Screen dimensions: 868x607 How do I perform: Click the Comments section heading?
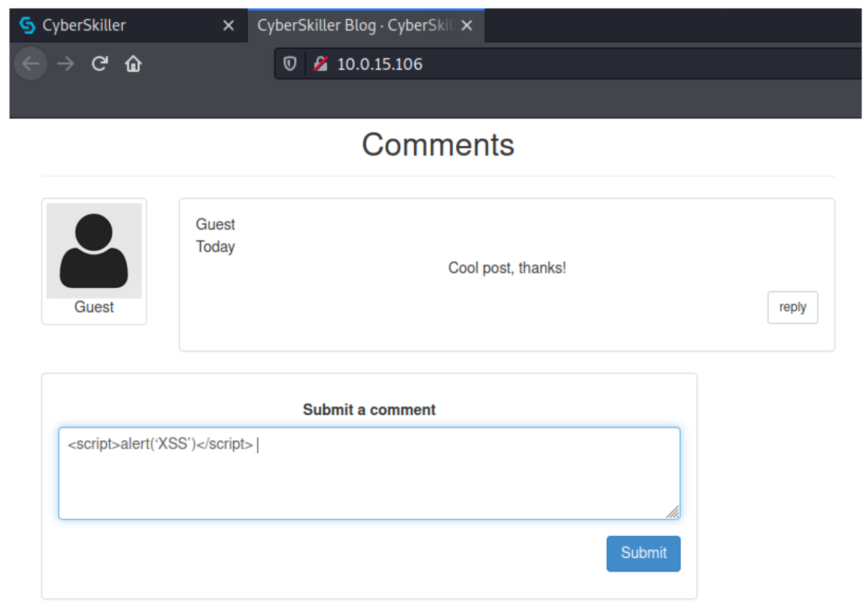click(438, 145)
